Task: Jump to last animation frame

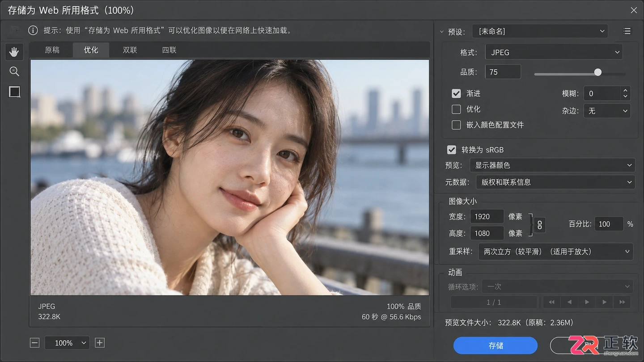Action: point(622,302)
